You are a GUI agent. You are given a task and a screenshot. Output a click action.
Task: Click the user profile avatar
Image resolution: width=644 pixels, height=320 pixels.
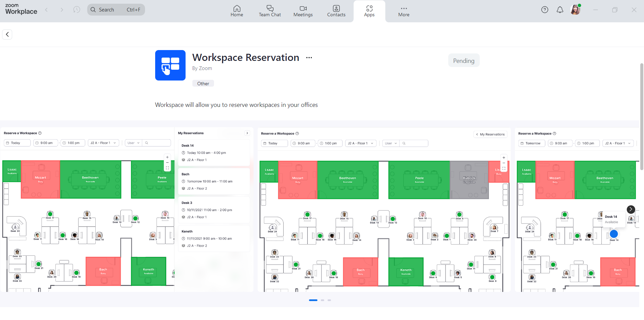[x=575, y=10]
